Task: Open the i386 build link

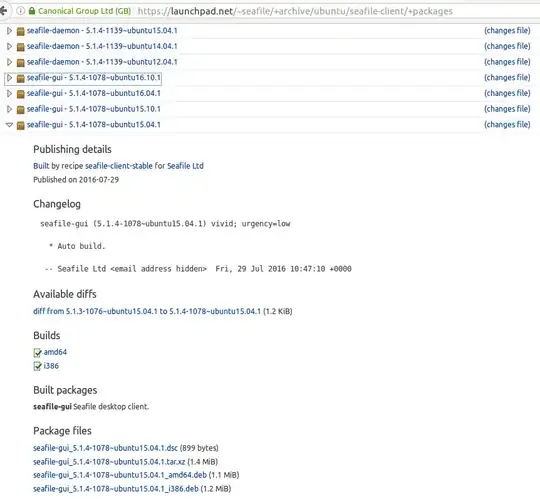Action: pos(51,366)
